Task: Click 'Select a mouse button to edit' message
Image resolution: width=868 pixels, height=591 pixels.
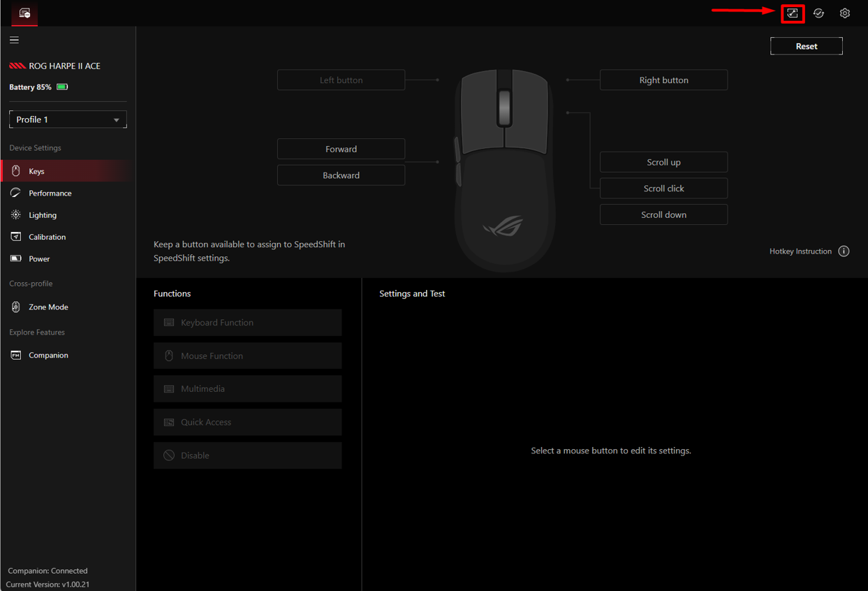Action: [611, 451]
